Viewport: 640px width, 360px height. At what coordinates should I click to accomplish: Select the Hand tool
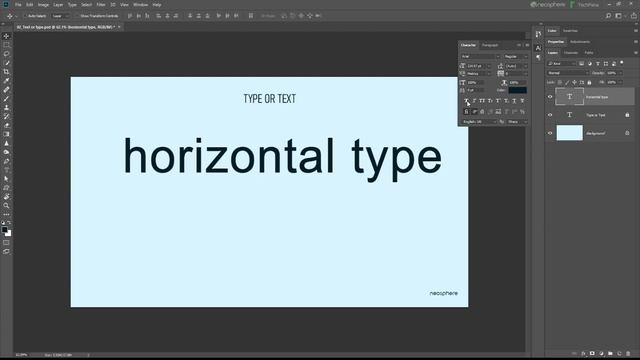pos(6,197)
